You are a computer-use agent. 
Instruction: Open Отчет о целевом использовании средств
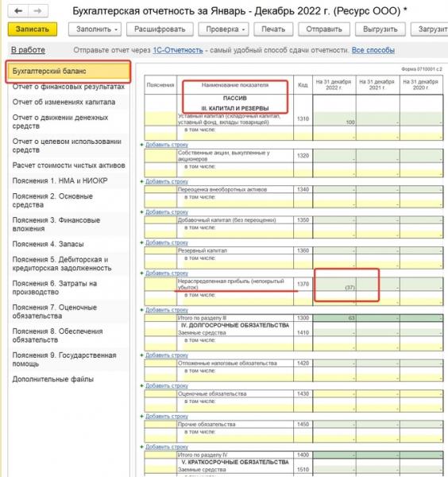[x=67, y=145]
